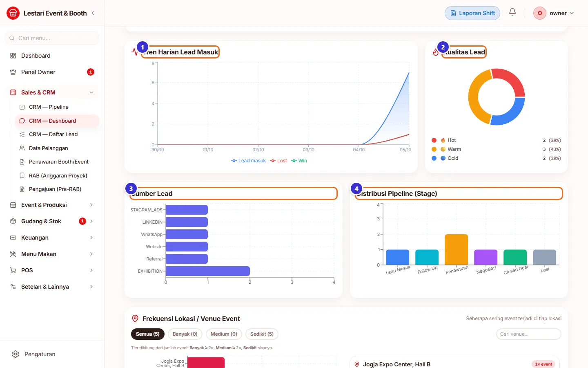Toggle the Lead masuk legend series
Screen dimensions: 588x368
point(248,161)
